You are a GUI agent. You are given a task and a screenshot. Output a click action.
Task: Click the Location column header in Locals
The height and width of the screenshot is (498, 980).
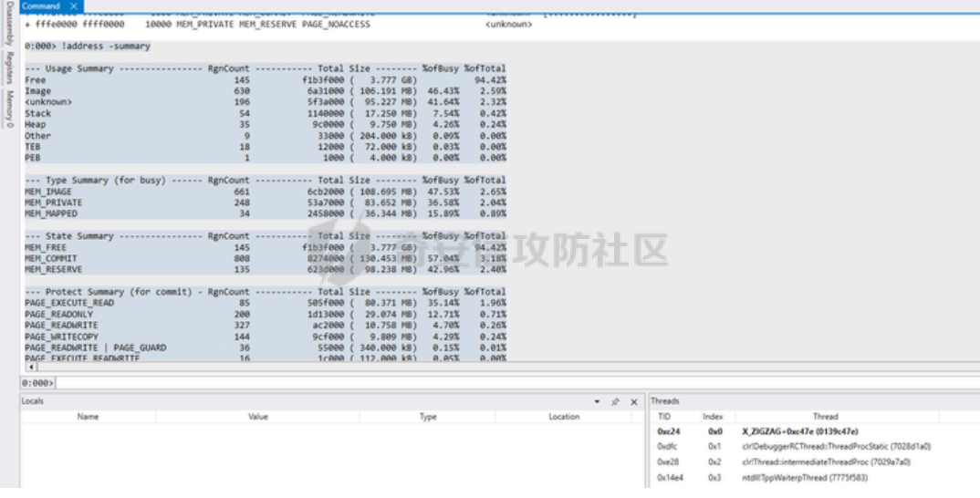pyautogui.click(x=564, y=417)
